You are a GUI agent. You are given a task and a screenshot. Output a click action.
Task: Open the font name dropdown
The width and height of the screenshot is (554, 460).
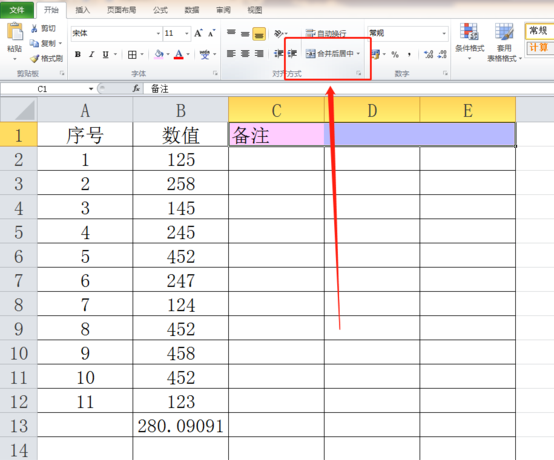tap(158, 34)
